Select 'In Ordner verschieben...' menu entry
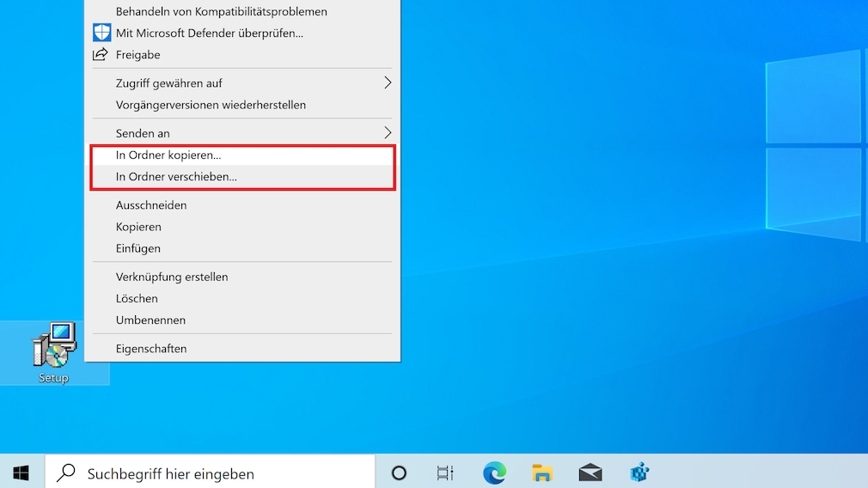Image resolution: width=868 pixels, height=488 pixels. (176, 177)
